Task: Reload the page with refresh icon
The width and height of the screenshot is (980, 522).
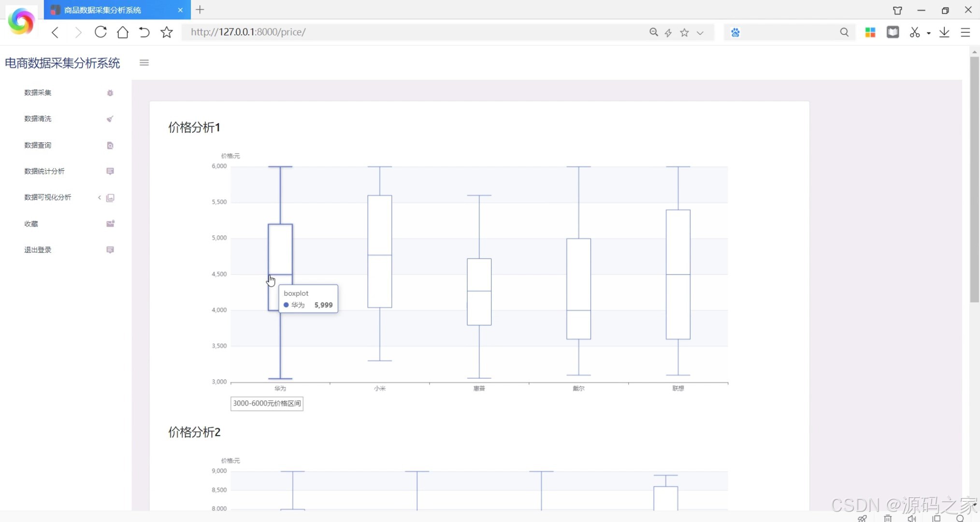Action: pyautogui.click(x=101, y=32)
